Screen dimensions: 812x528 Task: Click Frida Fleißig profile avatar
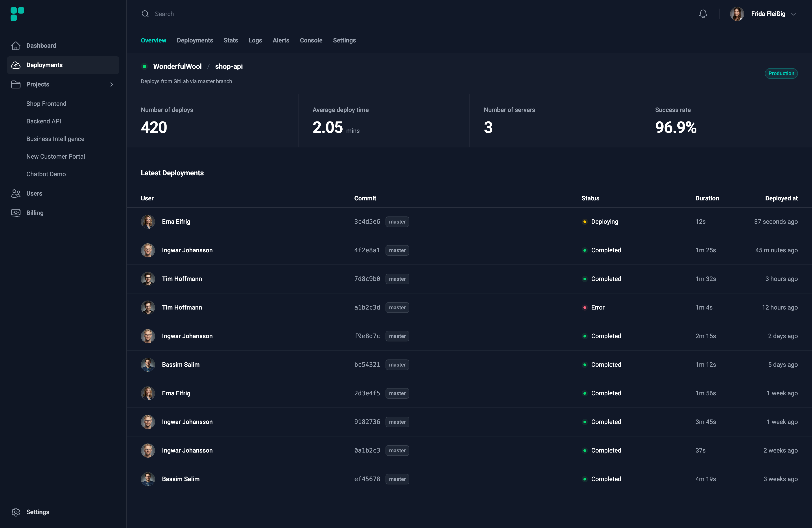click(737, 14)
